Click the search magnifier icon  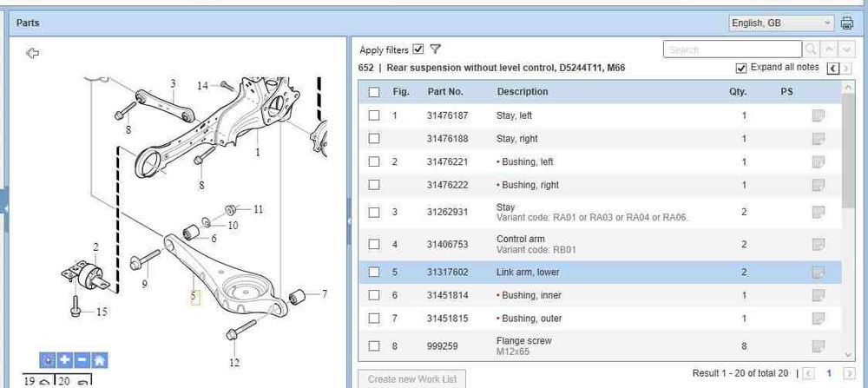[x=811, y=49]
